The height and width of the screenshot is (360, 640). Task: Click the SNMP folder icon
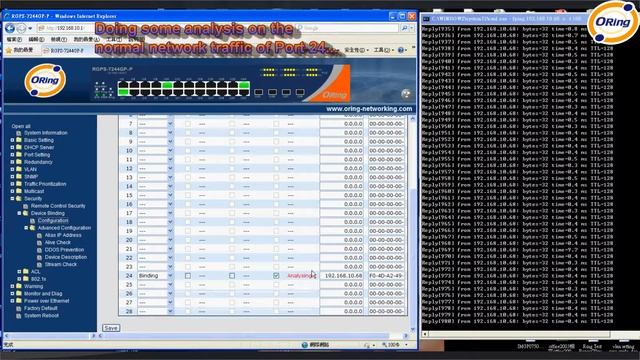[x=18, y=176]
